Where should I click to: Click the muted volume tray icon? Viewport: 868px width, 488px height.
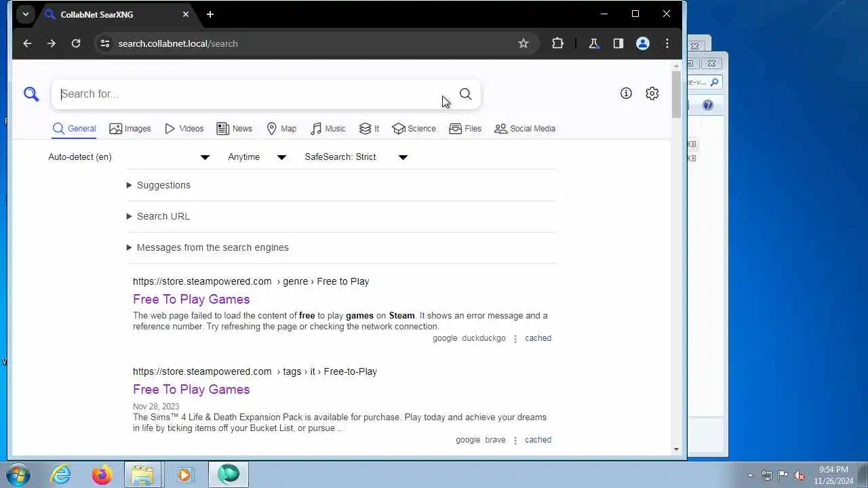tap(800, 475)
